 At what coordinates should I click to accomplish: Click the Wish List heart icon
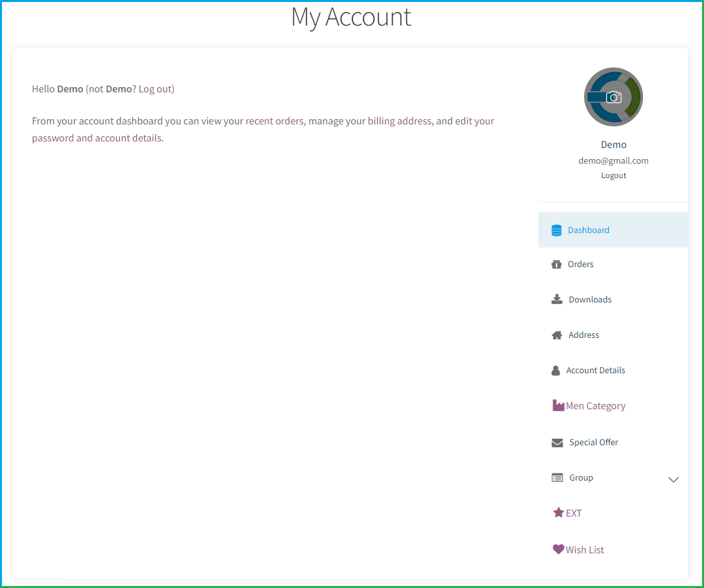557,549
